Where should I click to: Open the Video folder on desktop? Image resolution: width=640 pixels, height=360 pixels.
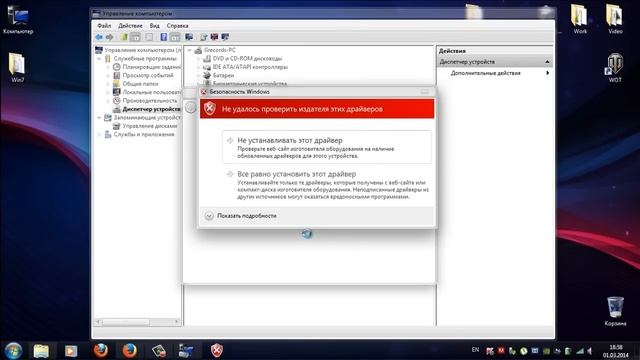615,19
